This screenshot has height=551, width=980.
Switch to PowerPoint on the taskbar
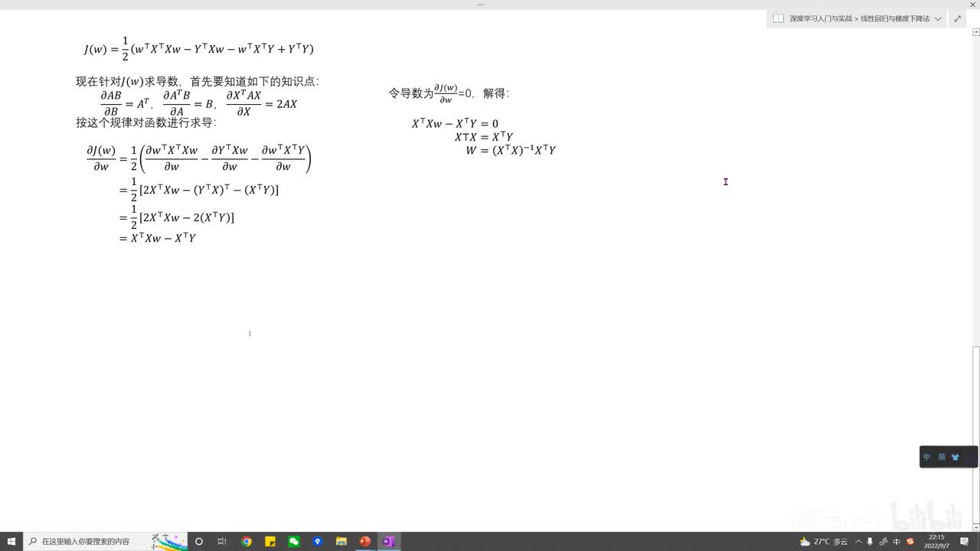(x=365, y=541)
